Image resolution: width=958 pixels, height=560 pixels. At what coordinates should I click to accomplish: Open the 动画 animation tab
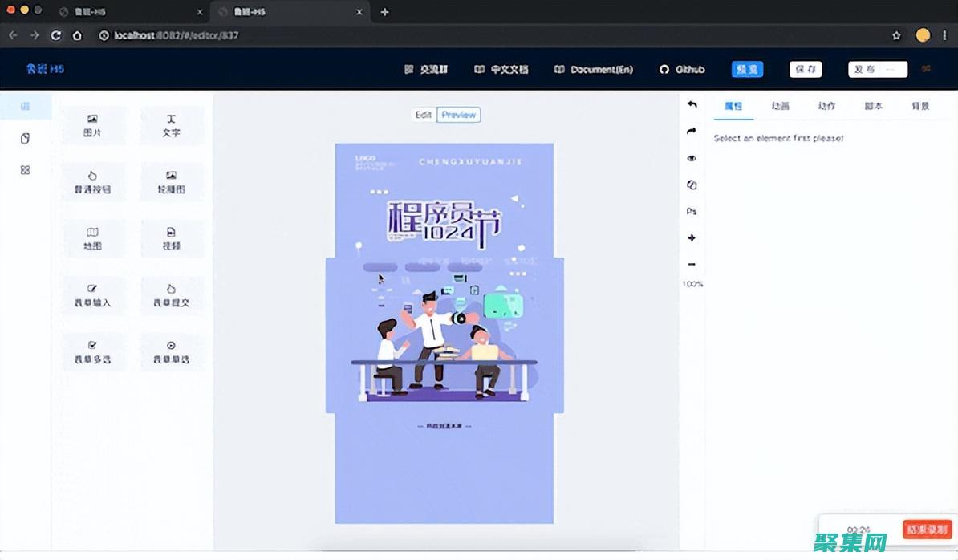(780, 106)
